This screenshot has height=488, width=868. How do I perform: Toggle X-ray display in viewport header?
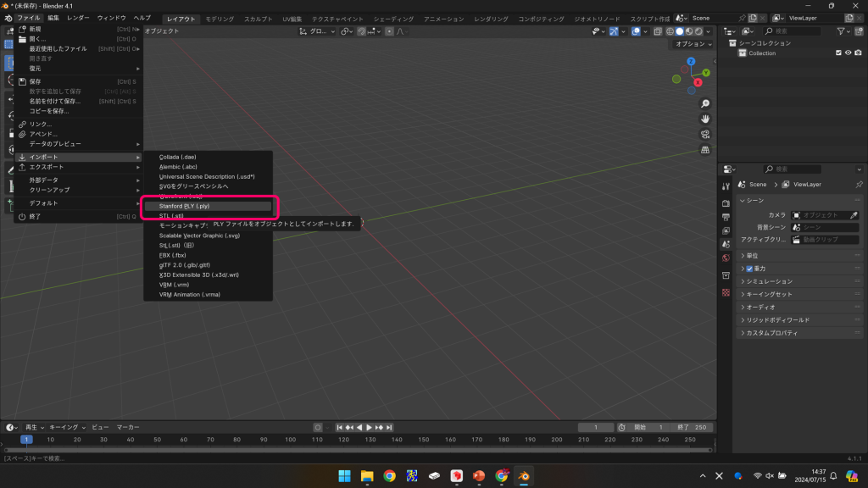coord(658,31)
